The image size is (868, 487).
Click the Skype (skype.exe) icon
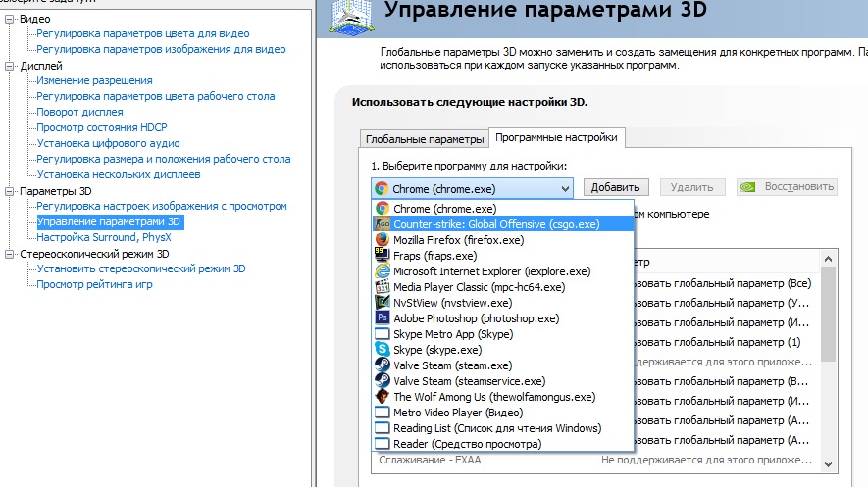(382, 350)
